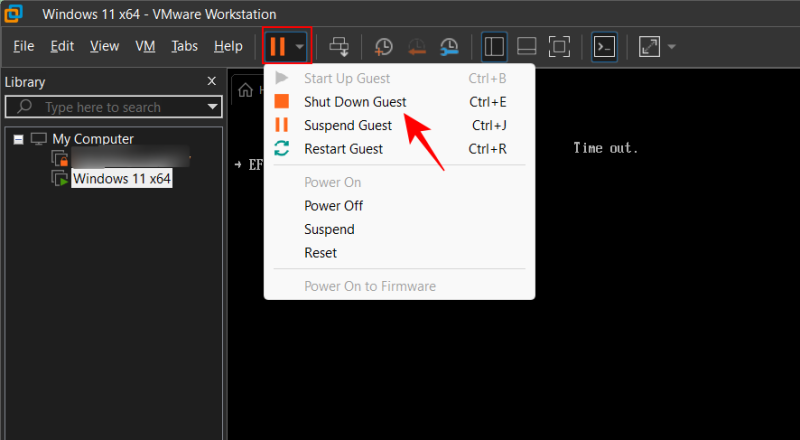Toggle the thumbnail bar view icon
This screenshot has height=440, width=800.
tap(527, 46)
